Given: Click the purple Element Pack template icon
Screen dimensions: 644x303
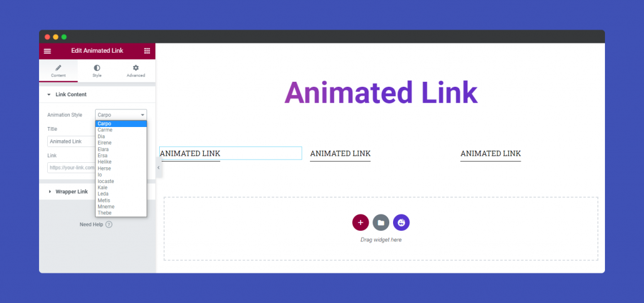Looking at the screenshot, I should [401, 223].
